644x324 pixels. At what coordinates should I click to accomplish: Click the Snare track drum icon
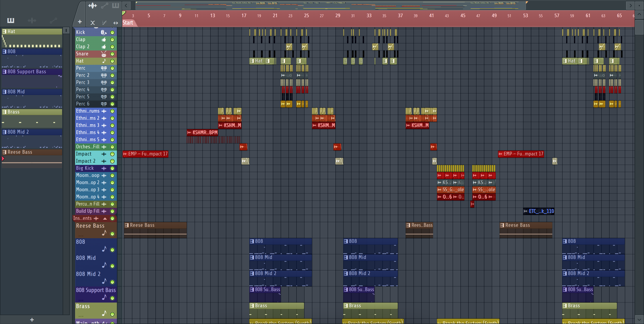coord(104,54)
